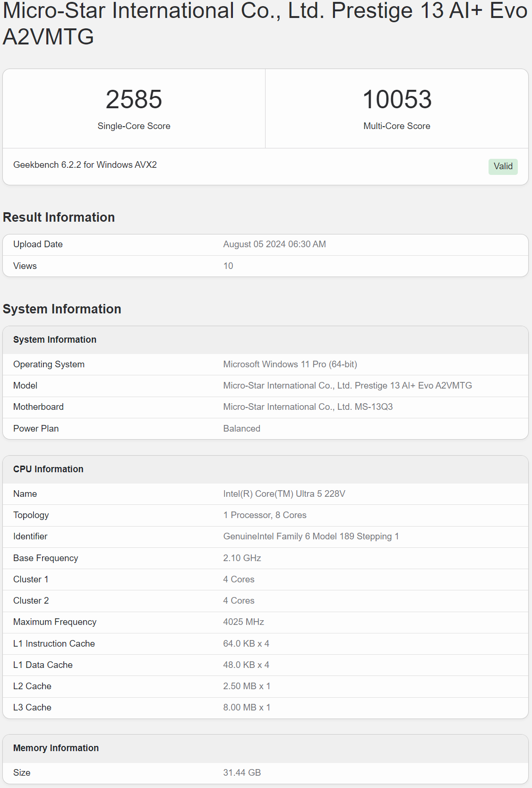Click the Result Information section heading

pos(59,217)
